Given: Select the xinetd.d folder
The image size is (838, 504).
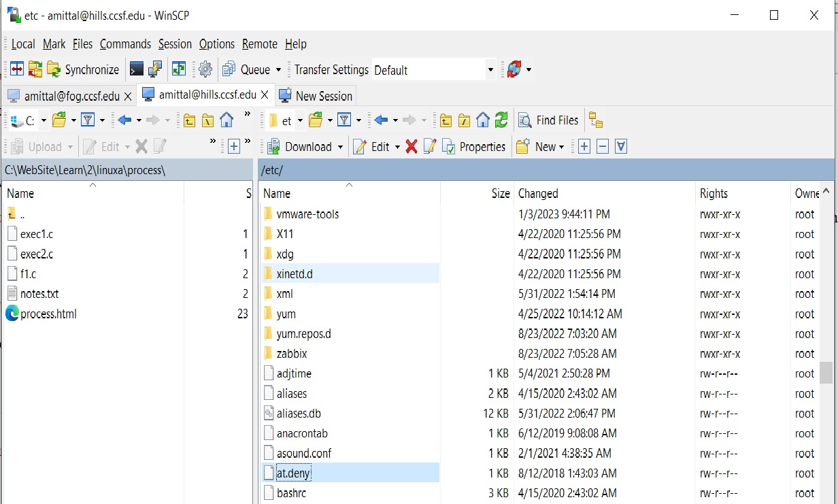Looking at the screenshot, I should coord(295,274).
